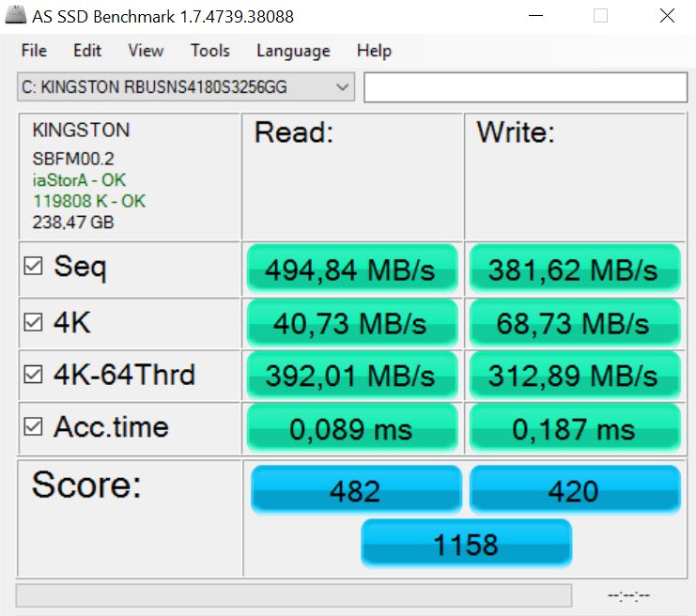The width and height of the screenshot is (696, 616).
Task: Open the File menu
Action: point(34,51)
